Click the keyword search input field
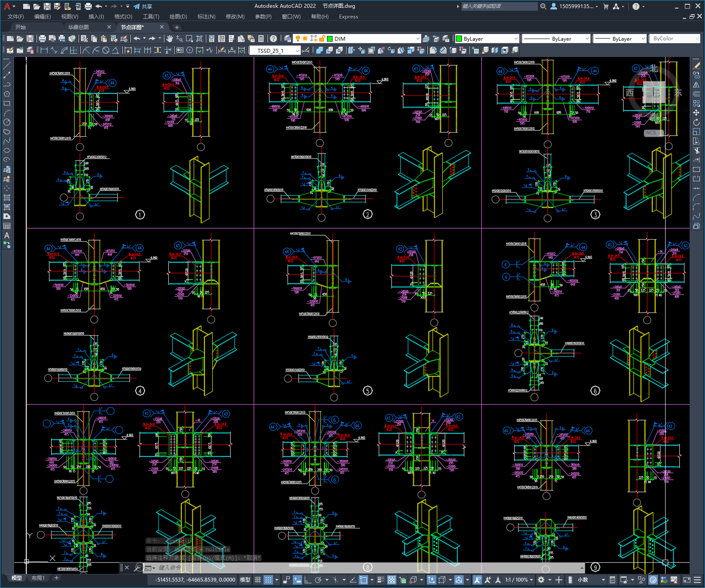This screenshot has height=588, width=705. point(499,6)
